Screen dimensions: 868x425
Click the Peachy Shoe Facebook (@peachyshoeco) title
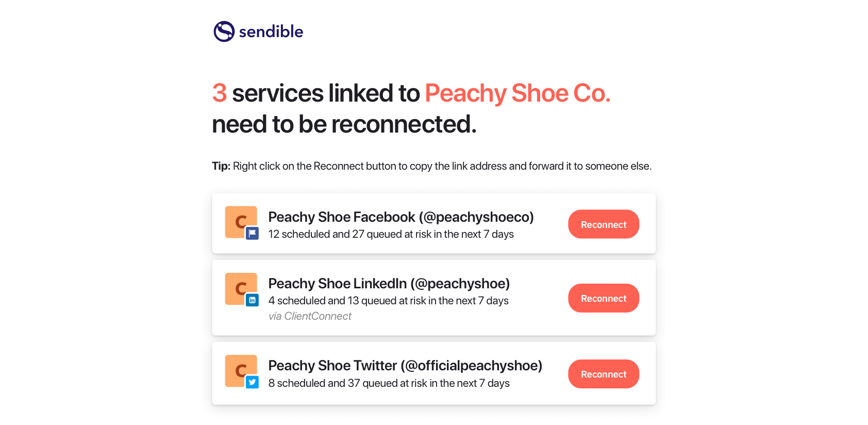[400, 217]
